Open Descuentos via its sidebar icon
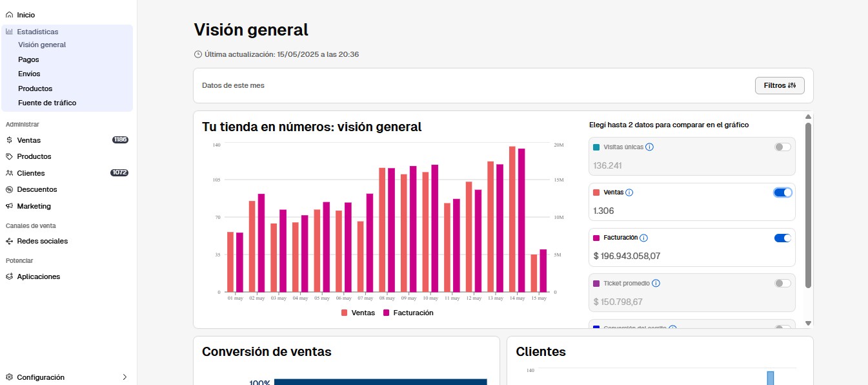Screen dimensions: 868x385 click(x=9, y=189)
